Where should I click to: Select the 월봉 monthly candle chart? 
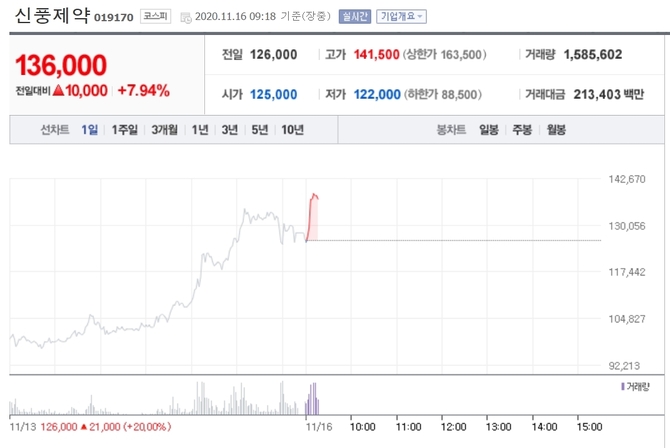(x=556, y=130)
